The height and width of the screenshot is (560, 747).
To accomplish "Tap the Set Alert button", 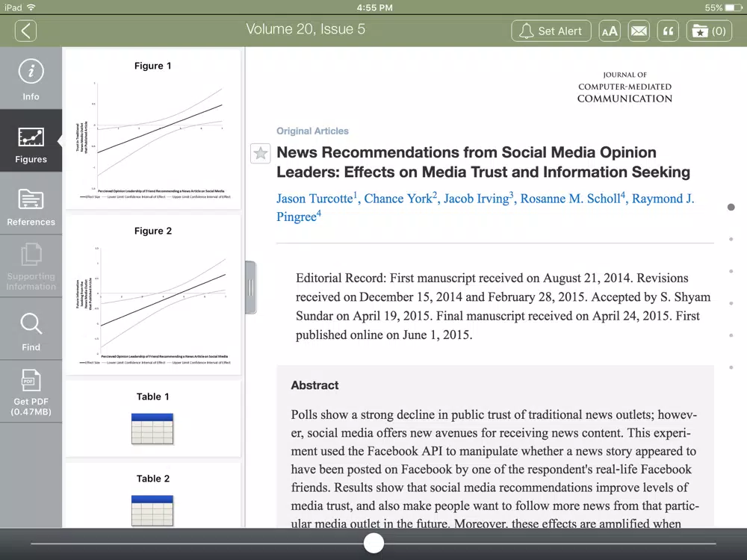I will (551, 31).
